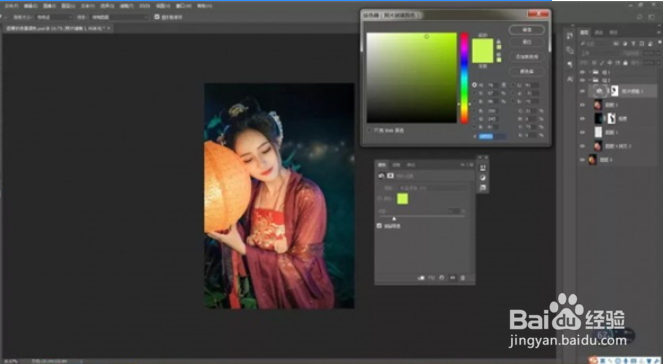Viewport: 664px width, 364px height.
Task: Click the web-safe color cube icon
Action: [499, 55]
